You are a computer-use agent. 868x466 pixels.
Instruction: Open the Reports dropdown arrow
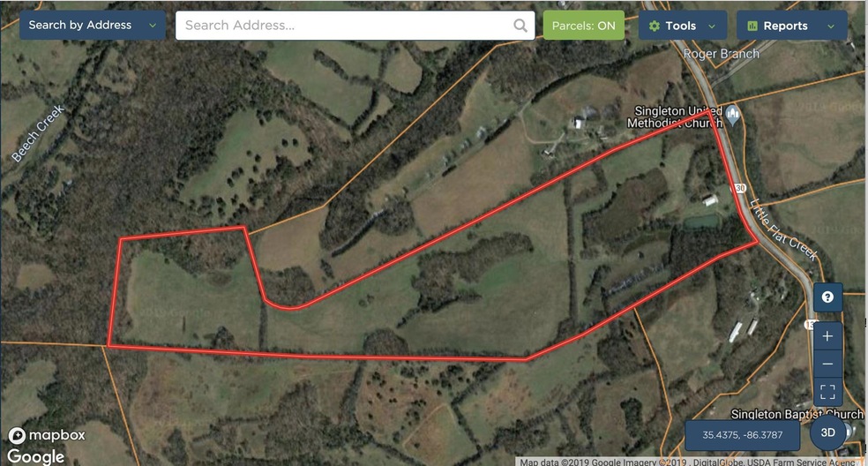tap(830, 26)
